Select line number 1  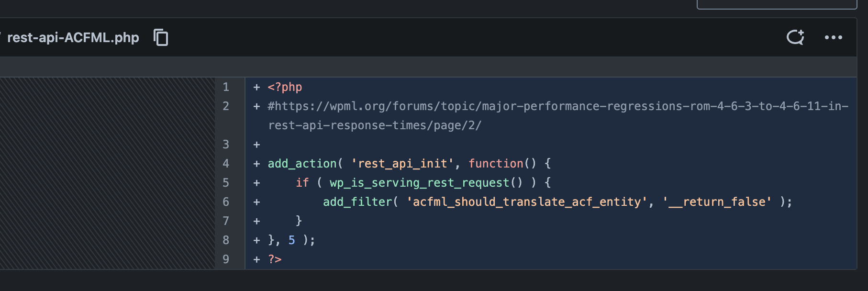[226, 87]
